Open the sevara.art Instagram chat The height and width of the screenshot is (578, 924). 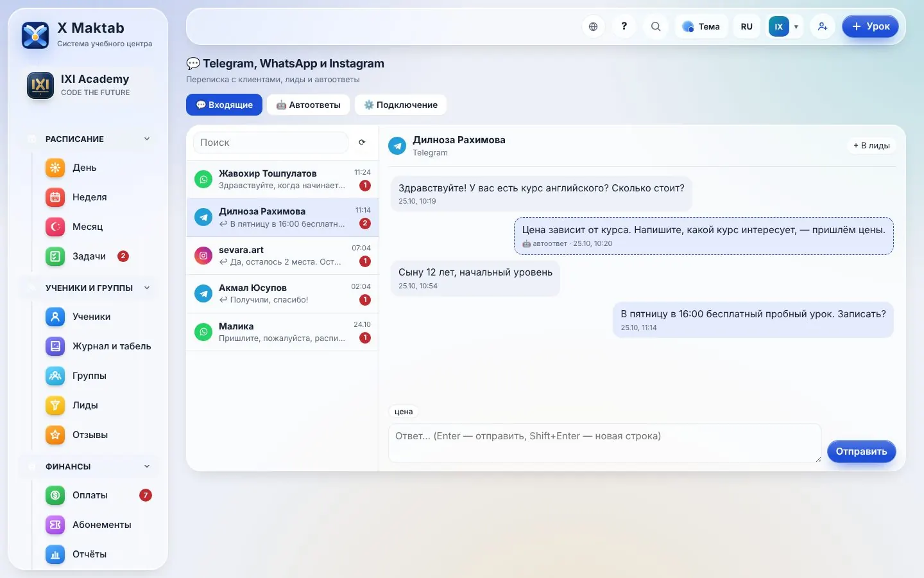[282, 256]
